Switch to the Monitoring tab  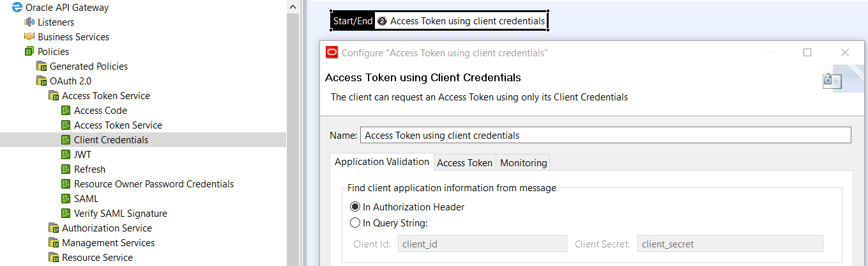523,163
